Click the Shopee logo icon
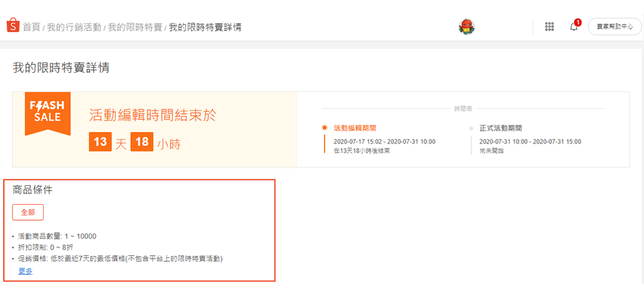This screenshot has height=296, width=644. (13, 26)
